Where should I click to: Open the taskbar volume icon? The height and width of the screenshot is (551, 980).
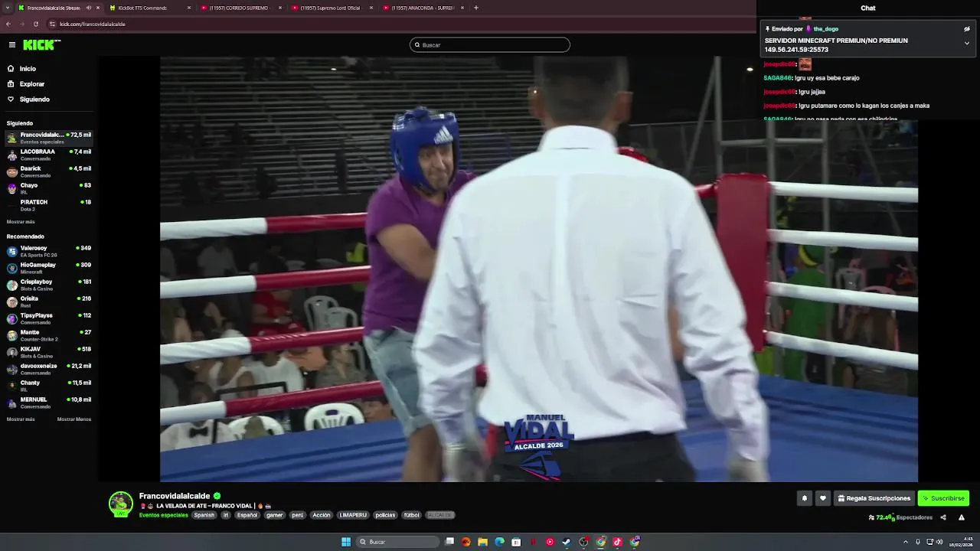click(x=939, y=542)
